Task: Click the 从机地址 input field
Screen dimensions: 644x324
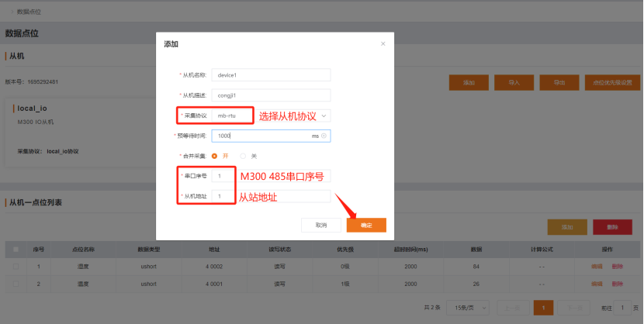Action: (x=223, y=197)
